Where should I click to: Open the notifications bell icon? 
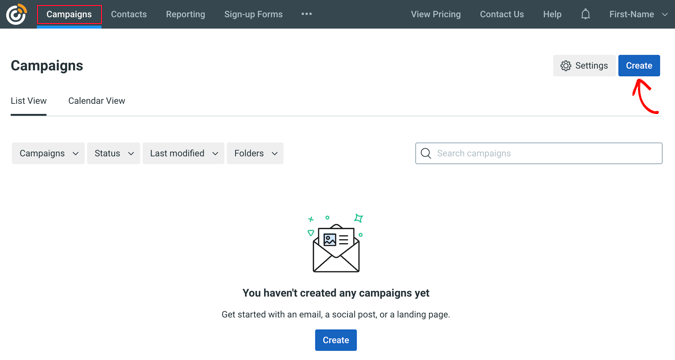[585, 14]
